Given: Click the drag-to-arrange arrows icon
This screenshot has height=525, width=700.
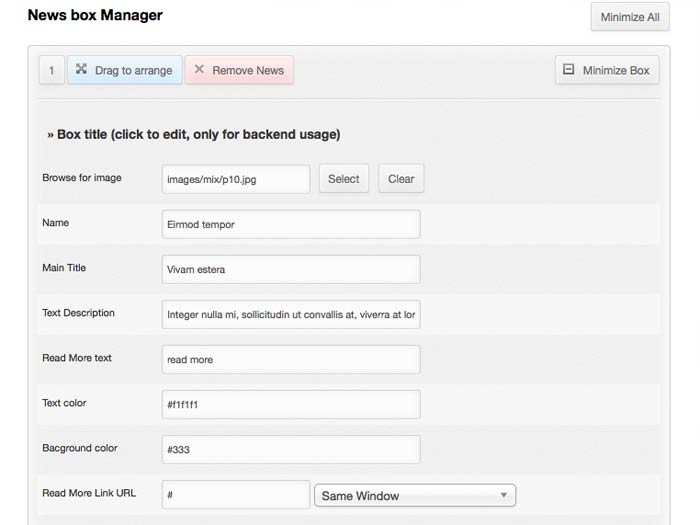Looking at the screenshot, I should [x=82, y=70].
